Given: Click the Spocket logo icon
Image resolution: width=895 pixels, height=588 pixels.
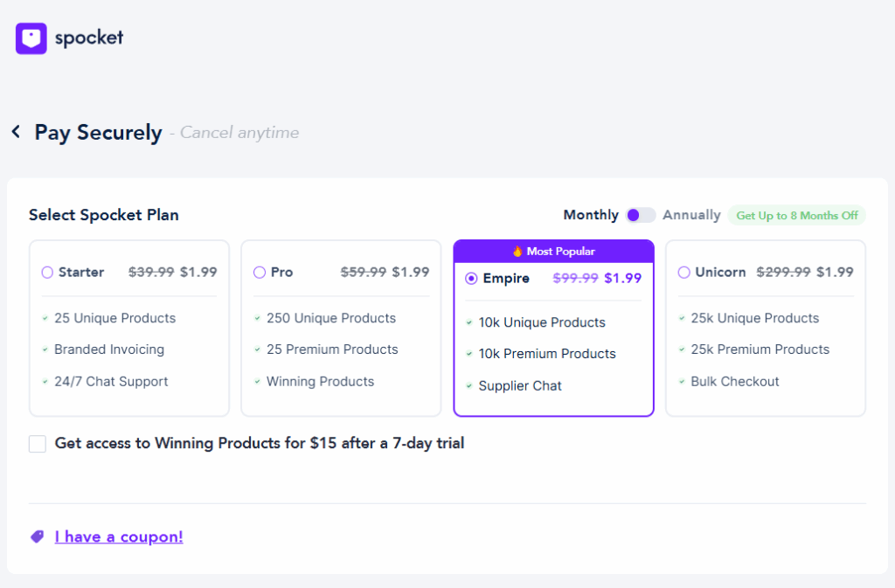Looking at the screenshot, I should pos(30,38).
